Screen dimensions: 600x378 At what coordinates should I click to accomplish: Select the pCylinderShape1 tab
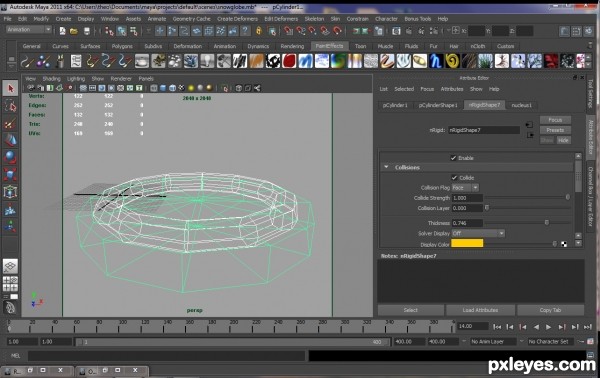coord(438,105)
